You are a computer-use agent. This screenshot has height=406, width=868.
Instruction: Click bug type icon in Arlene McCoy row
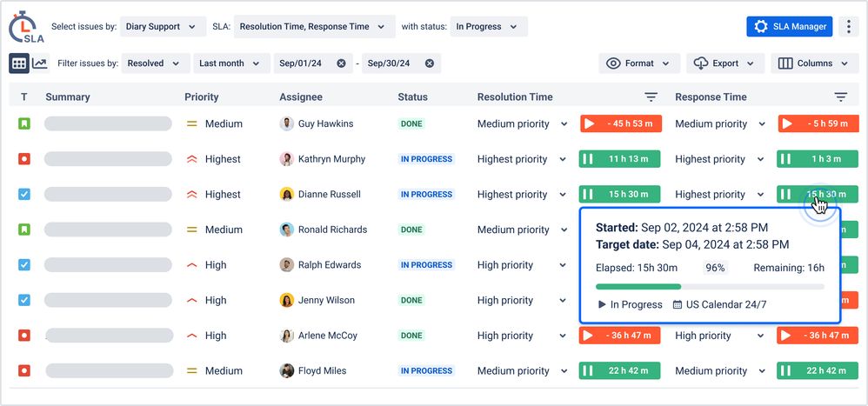tap(23, 336)
